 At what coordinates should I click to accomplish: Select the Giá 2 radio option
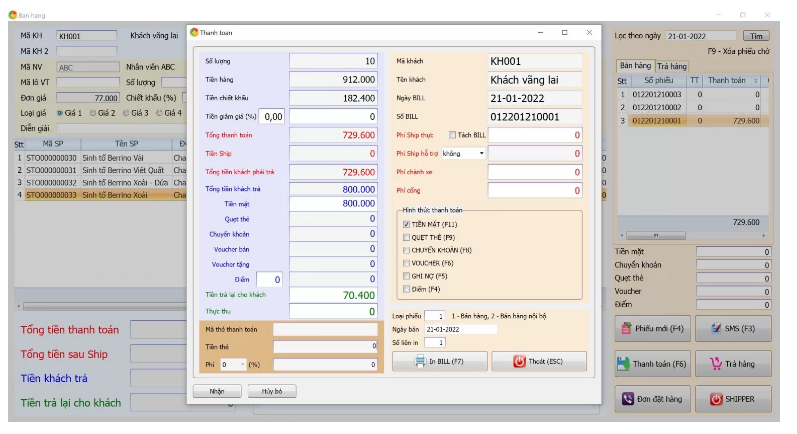point(93,113)
